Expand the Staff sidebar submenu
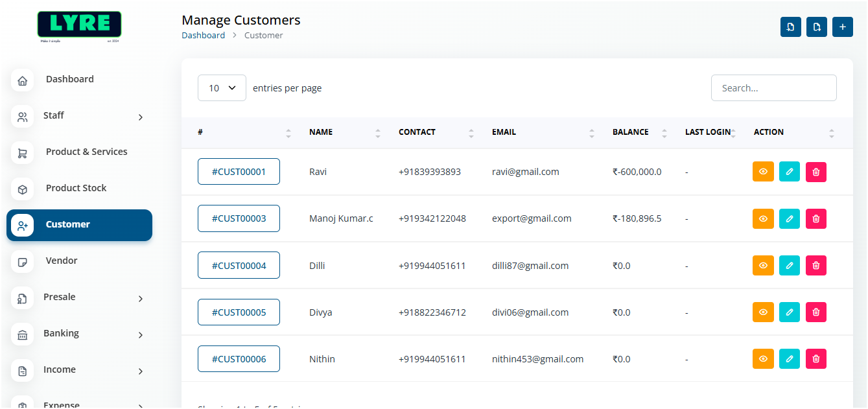 tap(141, 117)
